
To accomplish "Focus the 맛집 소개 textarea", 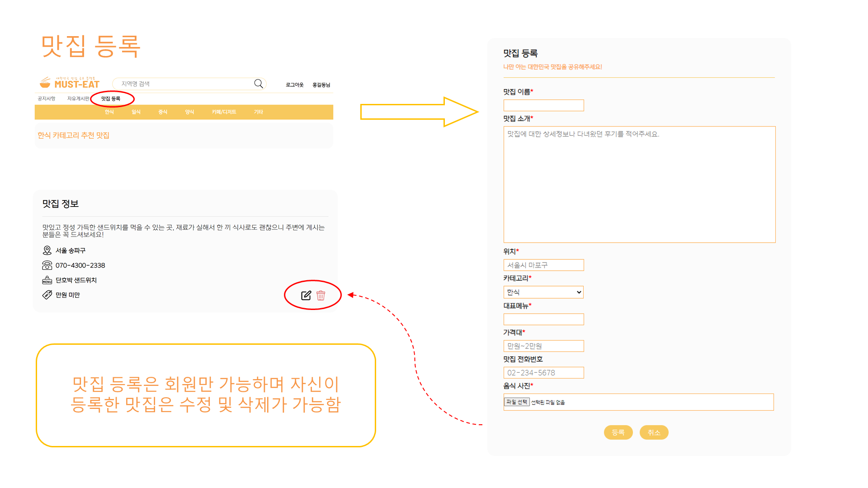I will point(639,184).
